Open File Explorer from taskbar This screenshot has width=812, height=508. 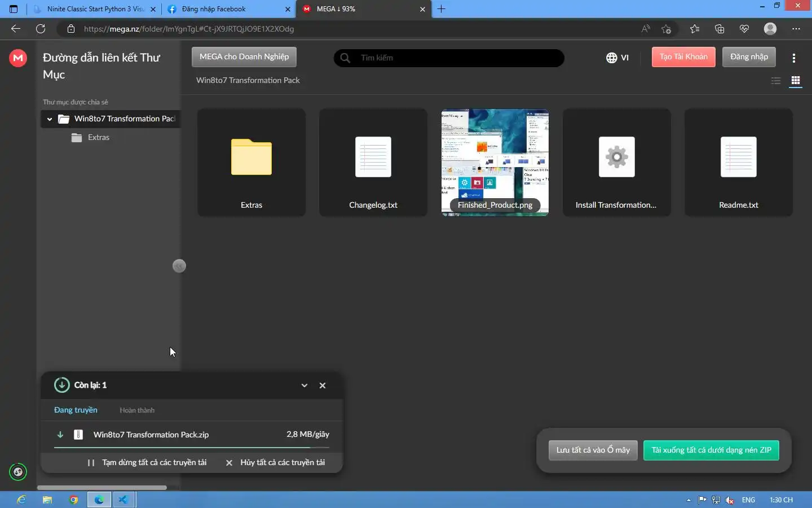coord(47,500)
